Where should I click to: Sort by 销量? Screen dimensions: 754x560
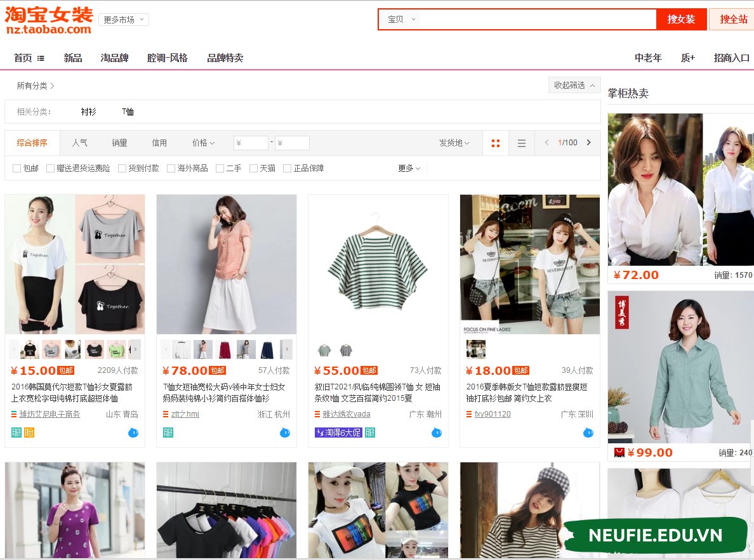point(119,143)
